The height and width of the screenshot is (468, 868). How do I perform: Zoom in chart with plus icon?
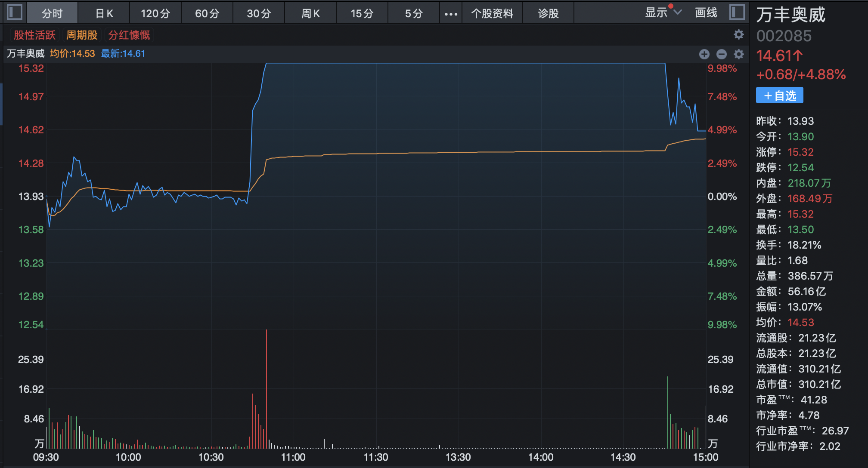[x=704, y=54]
